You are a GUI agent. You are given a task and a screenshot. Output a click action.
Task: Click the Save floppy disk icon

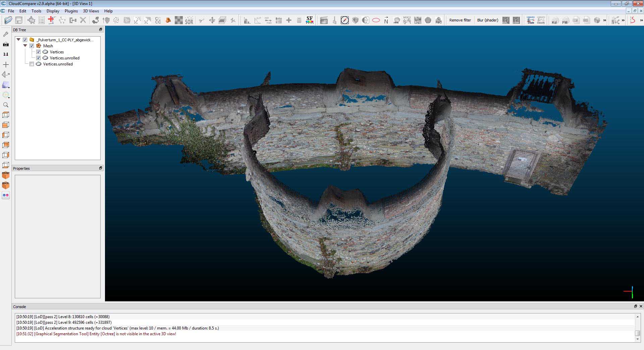coord(19,20)
